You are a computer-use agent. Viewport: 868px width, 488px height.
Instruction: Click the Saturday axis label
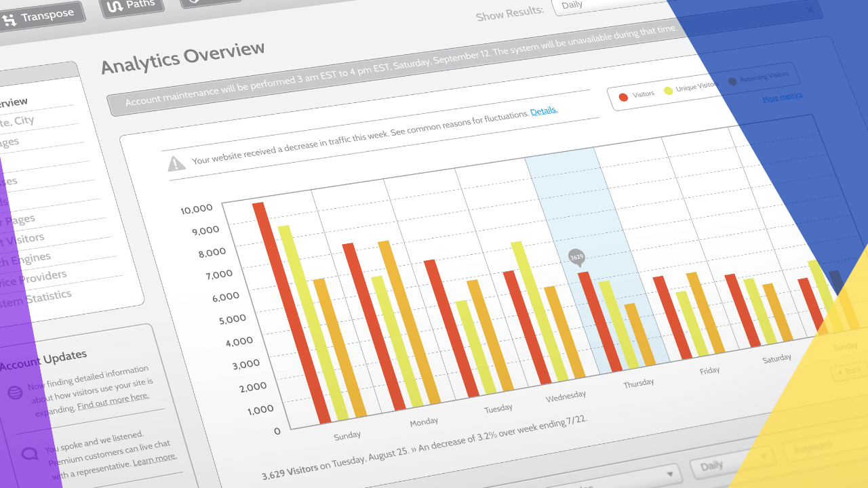click(777, 359)
